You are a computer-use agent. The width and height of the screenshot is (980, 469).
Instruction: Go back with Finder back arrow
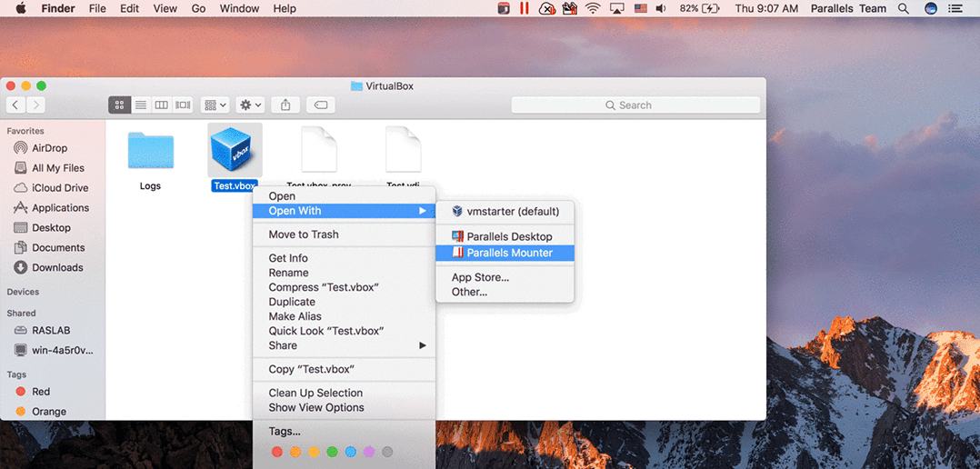click(15, 105)
